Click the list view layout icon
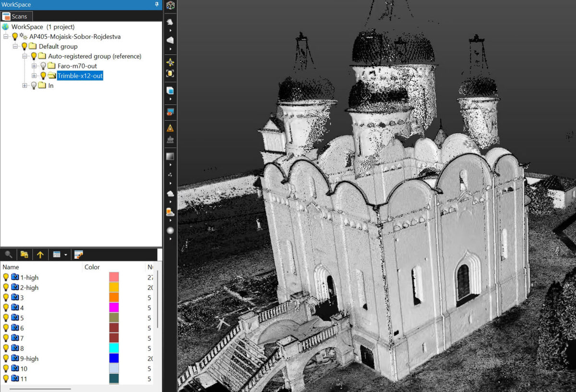Viewport: 576px width, 392px height. pos(57,254)
